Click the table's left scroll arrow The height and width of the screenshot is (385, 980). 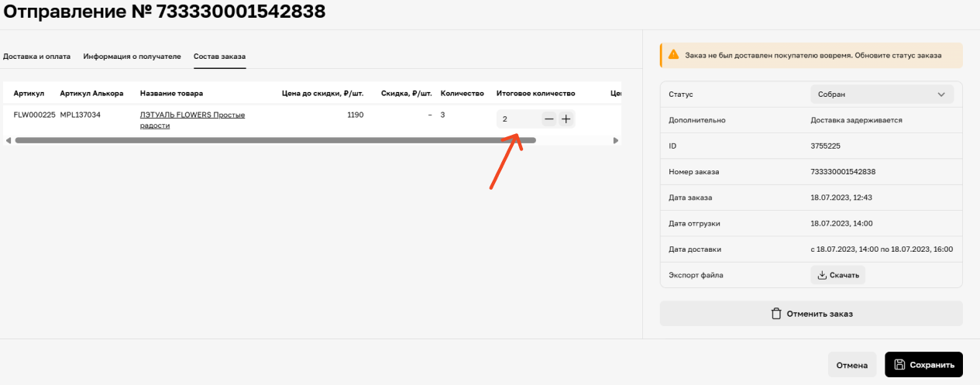tap(8, 140)
